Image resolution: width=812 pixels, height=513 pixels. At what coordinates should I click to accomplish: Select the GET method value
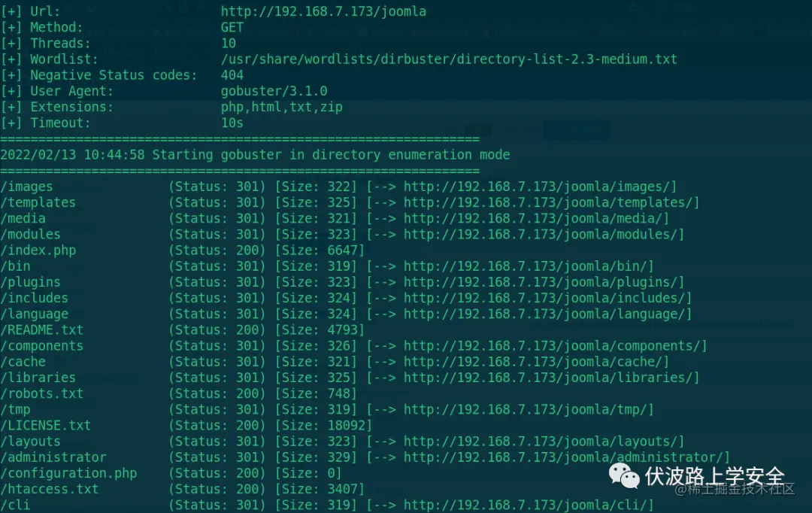[232, 28]
